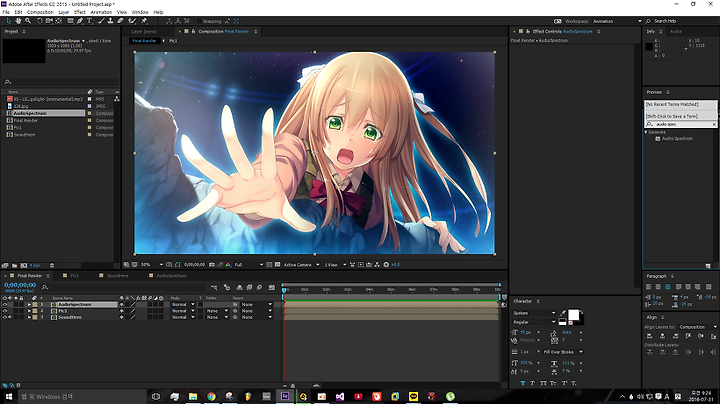Select the Horizontal Type tool
Image resolution: width=720 pixels, height=404 pixels.
click(90, 21)
